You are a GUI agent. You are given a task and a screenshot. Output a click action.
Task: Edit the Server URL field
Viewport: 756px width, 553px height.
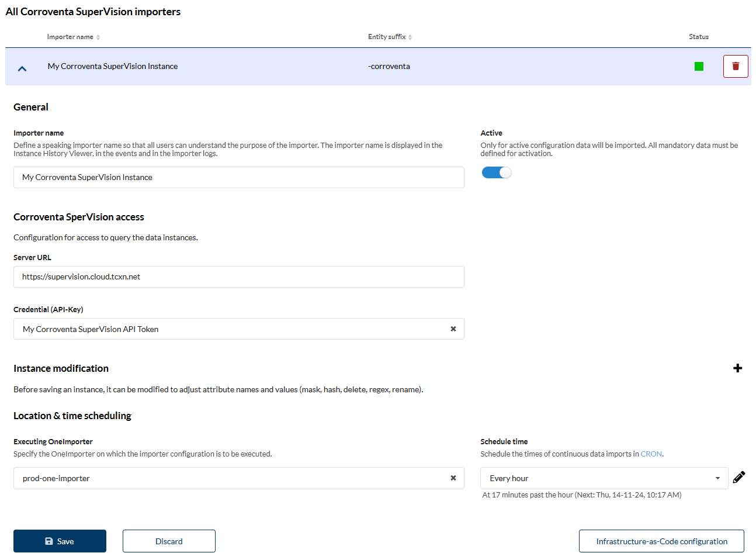(239, 277)
